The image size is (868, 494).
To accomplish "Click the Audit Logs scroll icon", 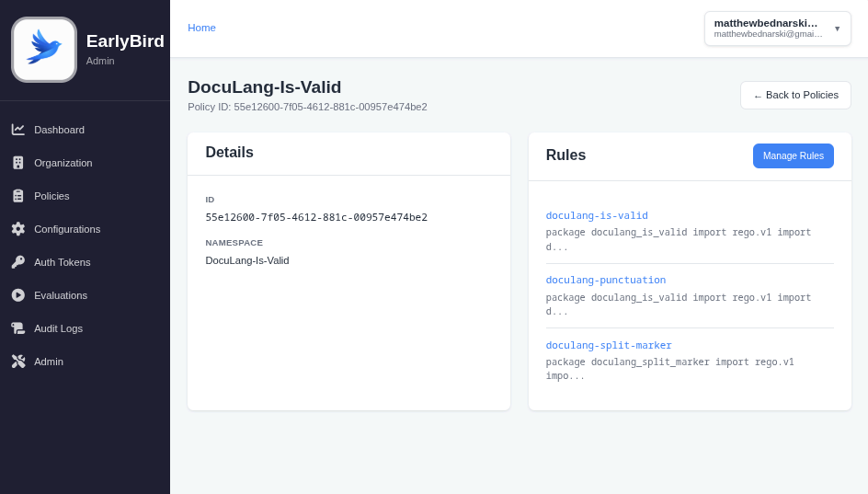I will pyautogui.click(x=18, y=328).
